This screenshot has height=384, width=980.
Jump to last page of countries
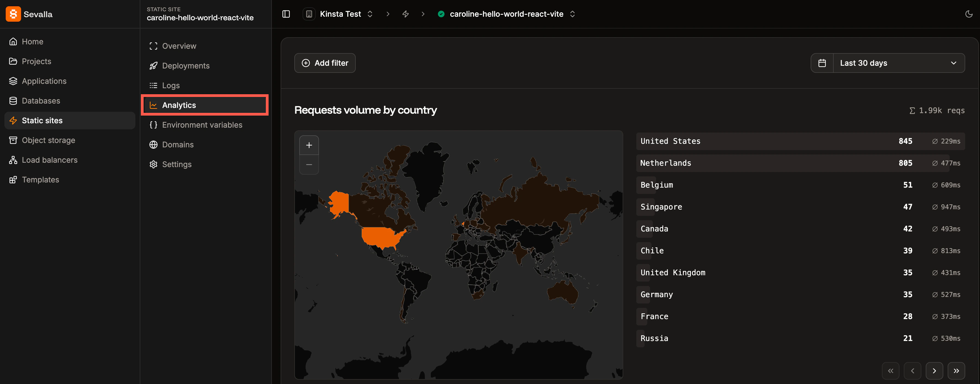[956, 371]
